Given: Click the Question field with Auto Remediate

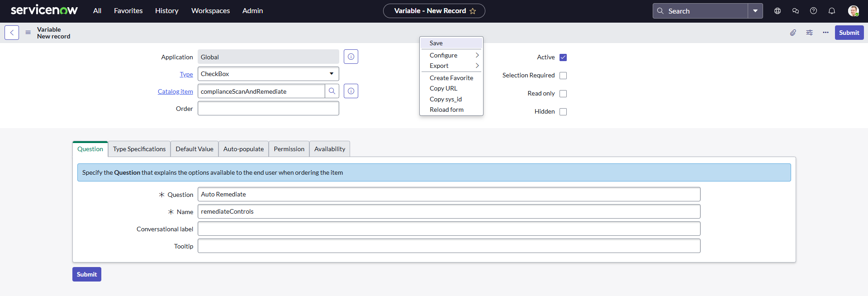Looking at the screenshot, I should 449,194.
